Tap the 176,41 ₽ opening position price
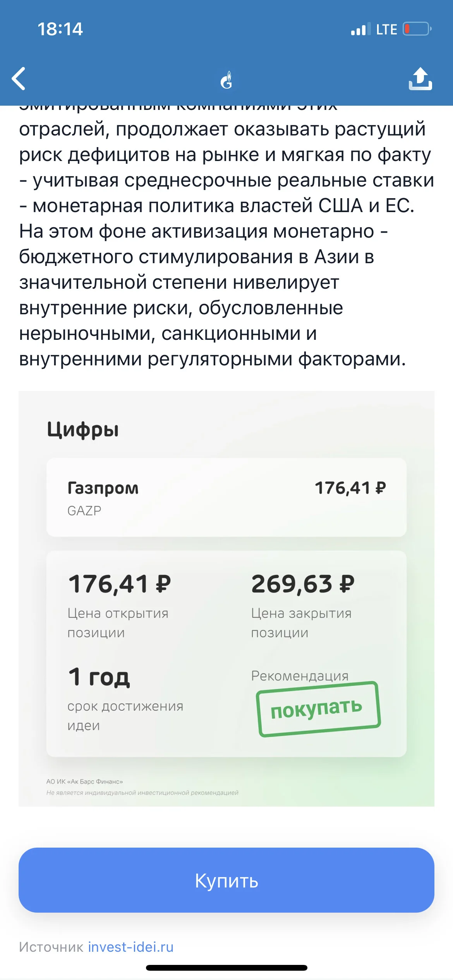The image size is (453, 980). [x=119, y=584]
